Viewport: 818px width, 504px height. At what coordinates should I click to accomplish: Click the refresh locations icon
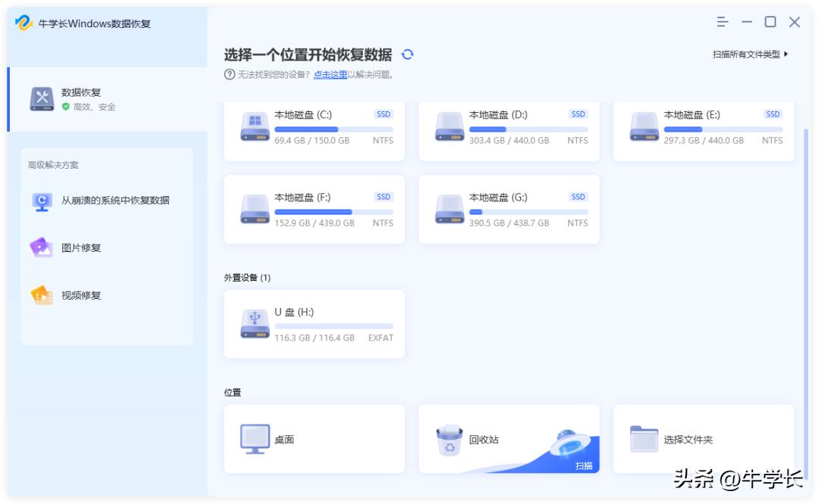[407, 54]
